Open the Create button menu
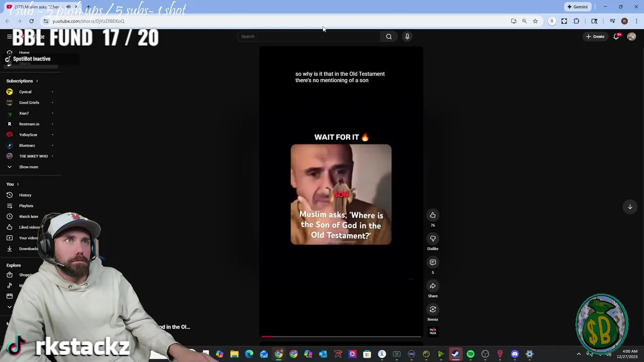The image size is (644, 362). tap(595, 36)
